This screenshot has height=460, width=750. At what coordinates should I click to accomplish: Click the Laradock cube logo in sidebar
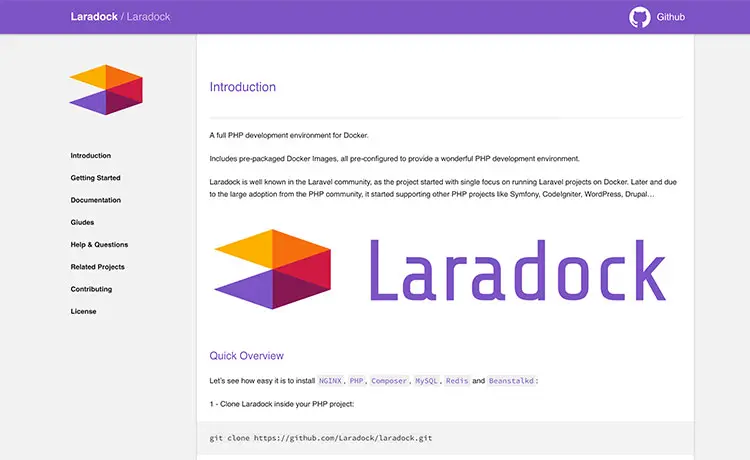point(106,90)
